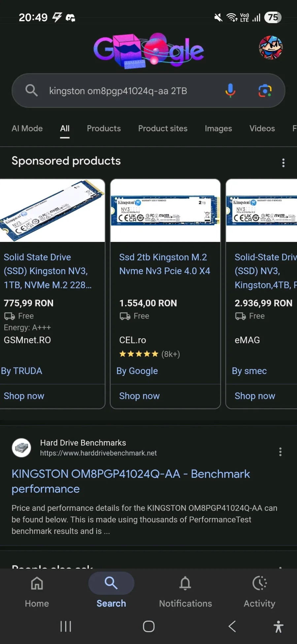This screenshot has height=644, width=297.
Task: Select the AI Mode tab
Action: pyautogui.click(x=27, y=129)
